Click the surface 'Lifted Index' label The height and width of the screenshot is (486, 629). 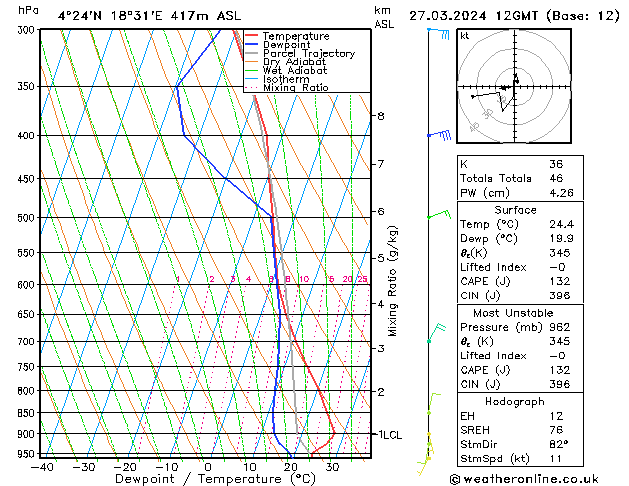[493, 267]
